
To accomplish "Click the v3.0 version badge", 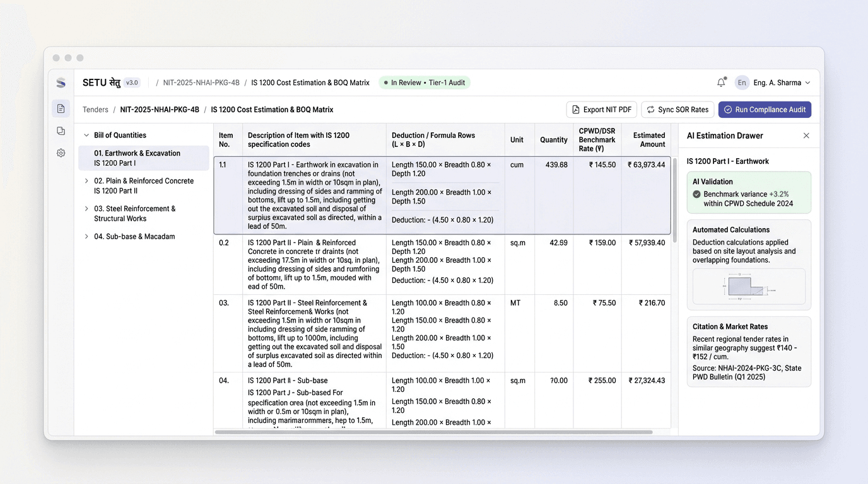I will (x=131, y=83).
